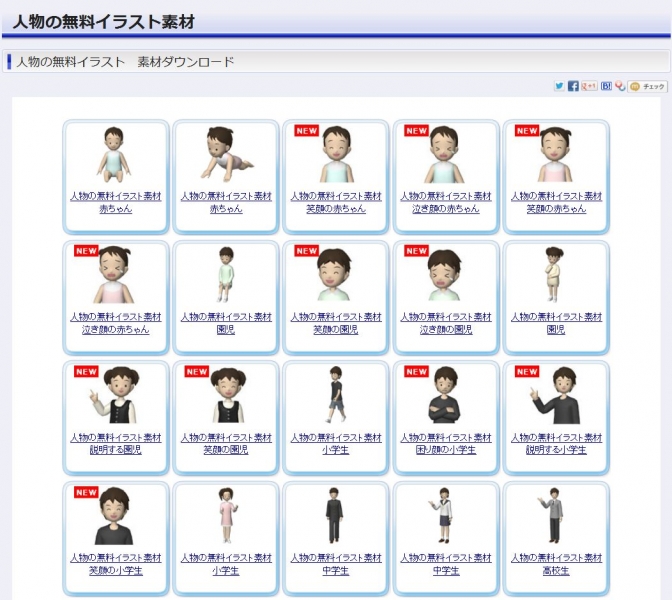Click the 説明する園児 text link

(116, 450)
